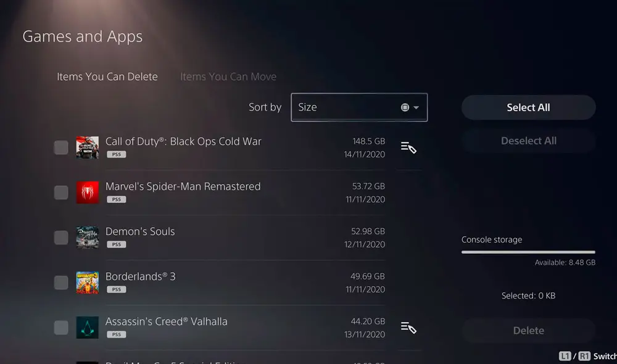617x364 pixels.
Task: Click the dropdown arrow in the Sort by box
Action: (x=416, y=107)
